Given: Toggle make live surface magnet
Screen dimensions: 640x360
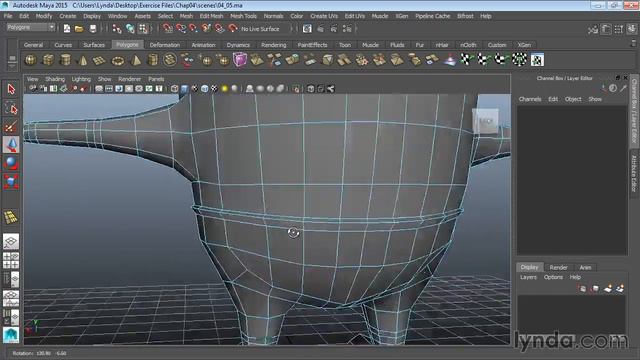Looking at the screenshot, I should [x=233, y=29].
